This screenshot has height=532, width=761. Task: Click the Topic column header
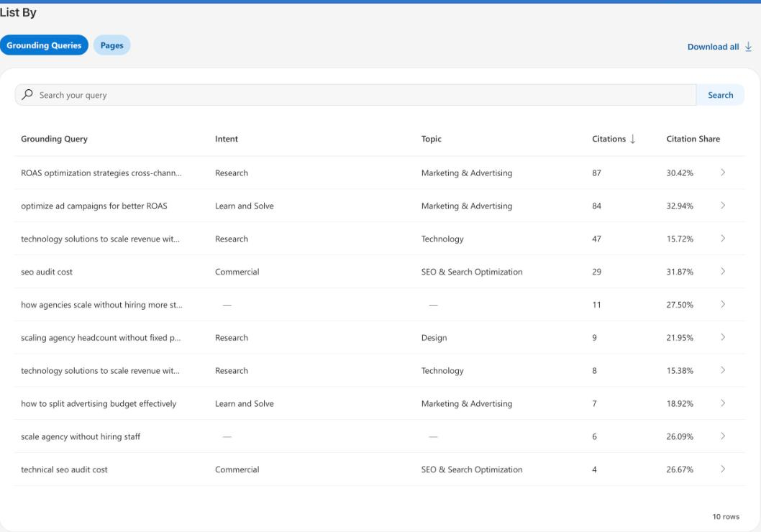(431, 139)
